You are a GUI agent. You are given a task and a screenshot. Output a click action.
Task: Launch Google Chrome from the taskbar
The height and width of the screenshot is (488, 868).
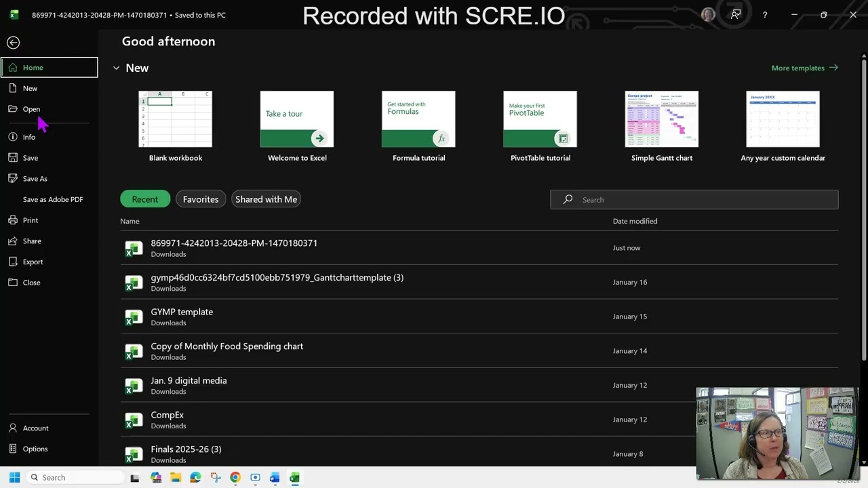(235, 478)
